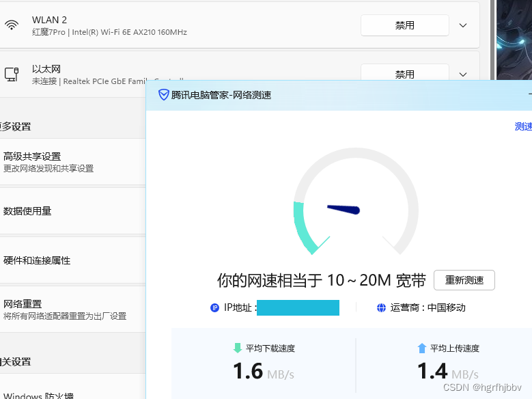This screenshot has height=399, width=532.
Task: Click the Ethernet adapter icon
Action: coord(12,74)
